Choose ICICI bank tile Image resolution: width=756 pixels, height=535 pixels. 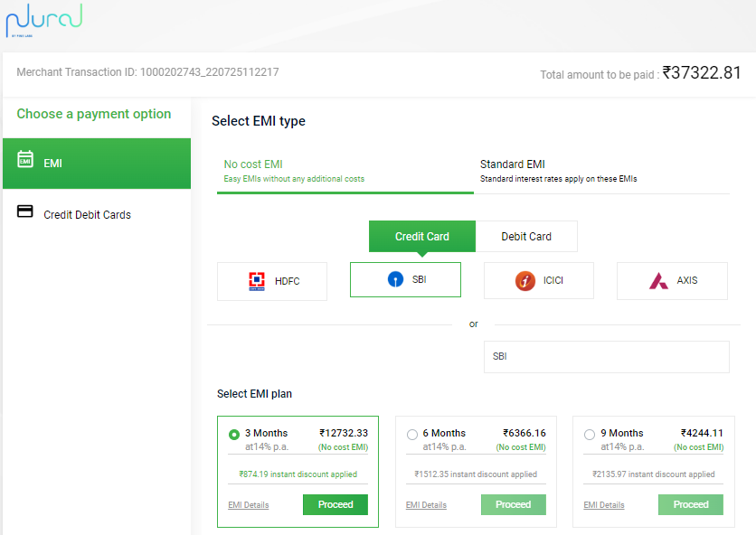click(x=539, y=280)
